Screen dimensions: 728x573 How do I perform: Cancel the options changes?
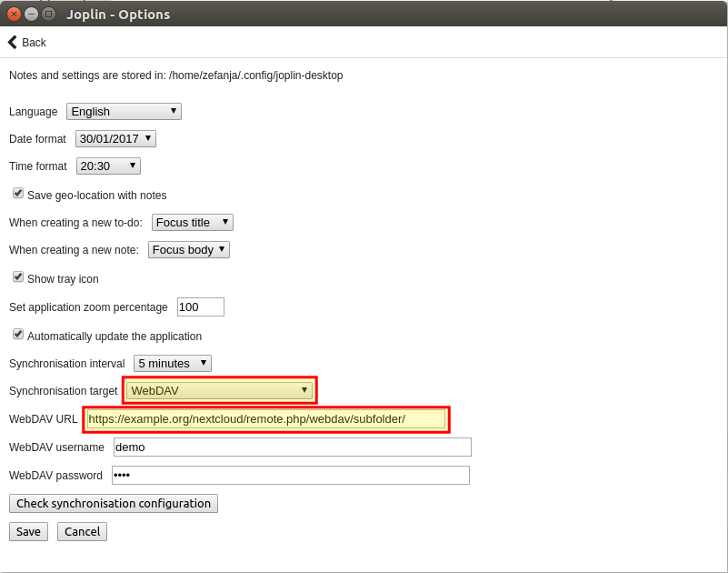pos(82,532)
